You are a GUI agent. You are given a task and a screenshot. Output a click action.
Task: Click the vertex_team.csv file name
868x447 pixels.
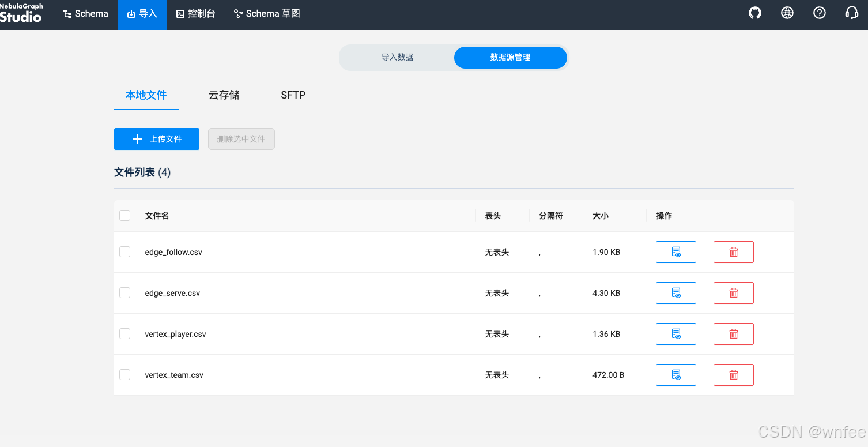[174, 375]
